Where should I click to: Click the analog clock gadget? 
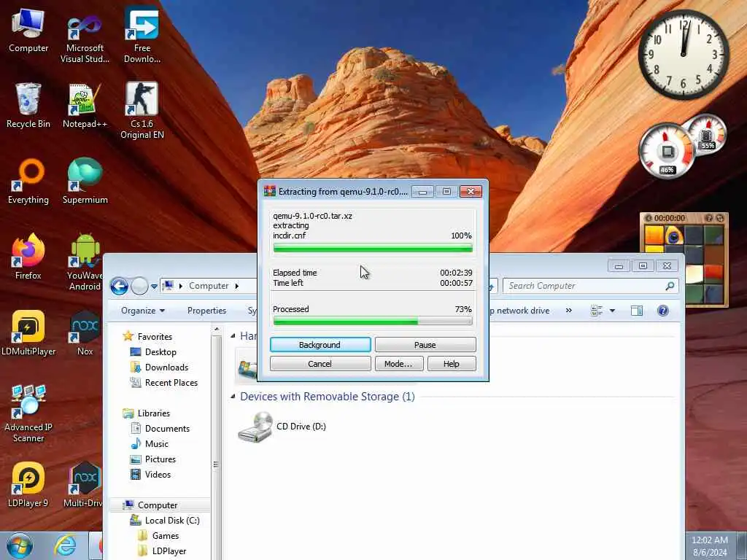[x=683, y=55]
